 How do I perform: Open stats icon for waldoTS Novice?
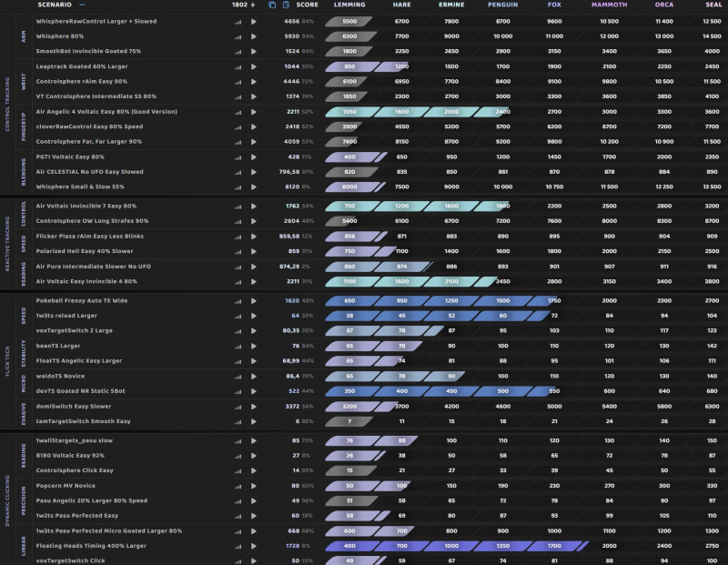238,377
